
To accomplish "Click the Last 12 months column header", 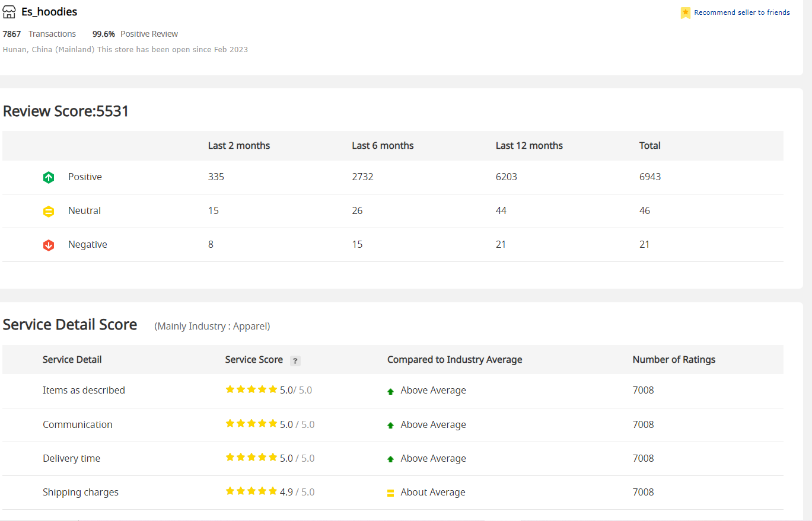I will tap(529, 145).
